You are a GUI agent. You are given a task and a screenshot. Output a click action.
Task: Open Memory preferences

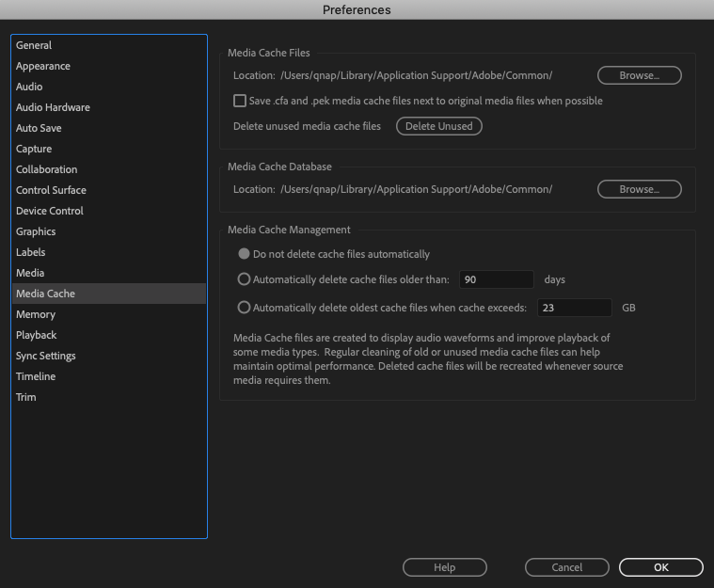(109, 314)
